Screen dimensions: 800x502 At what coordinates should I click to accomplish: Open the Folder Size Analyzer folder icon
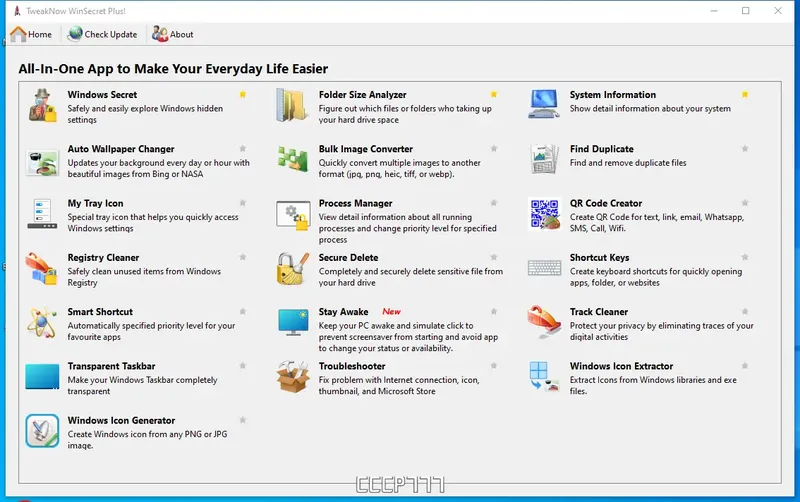(292, 106)
